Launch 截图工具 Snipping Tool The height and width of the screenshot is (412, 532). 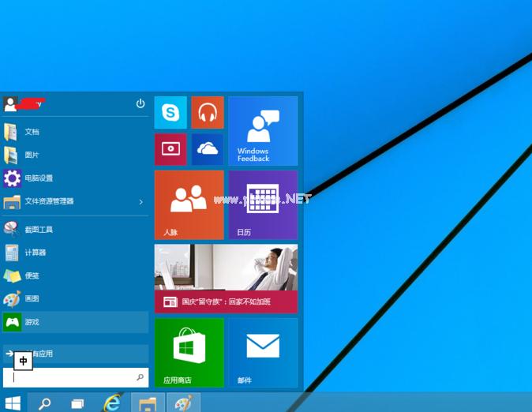(x=75, y=230)
